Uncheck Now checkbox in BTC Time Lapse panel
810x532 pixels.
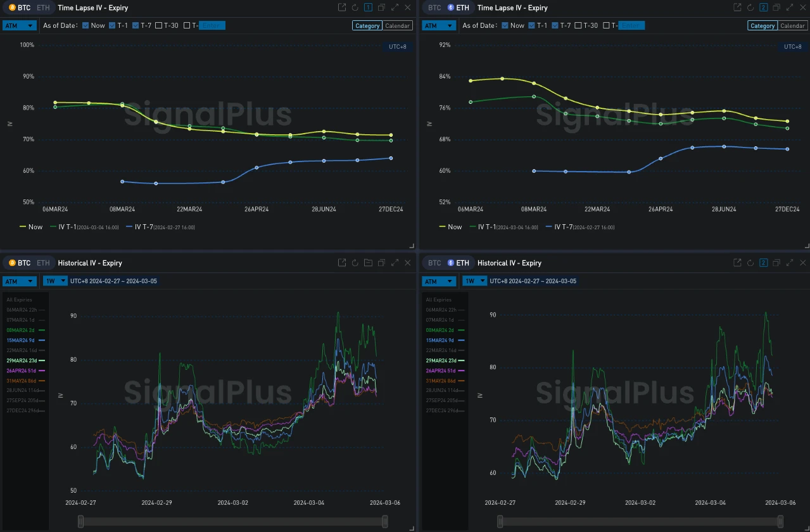click(85, 26)
